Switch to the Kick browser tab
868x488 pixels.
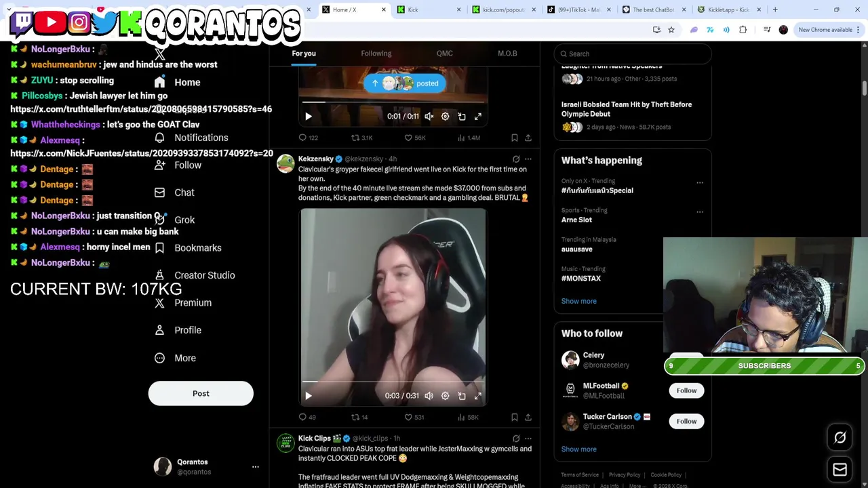coord(429,9)
